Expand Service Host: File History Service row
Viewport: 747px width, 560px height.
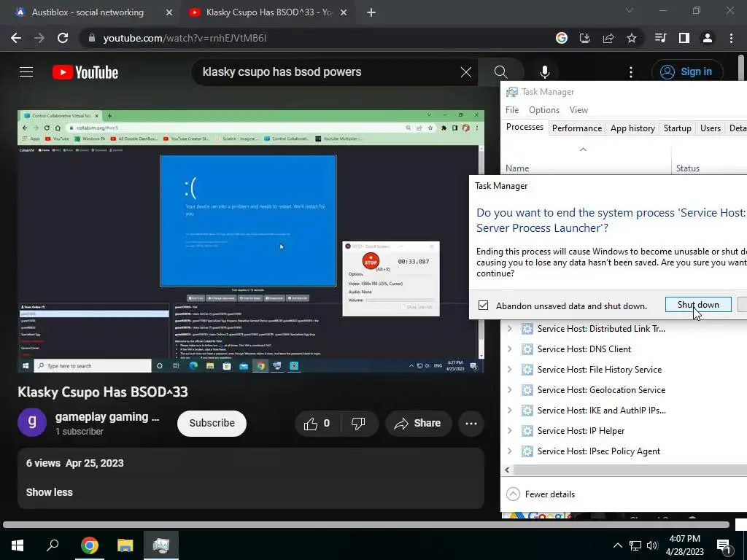click(509, 370)
